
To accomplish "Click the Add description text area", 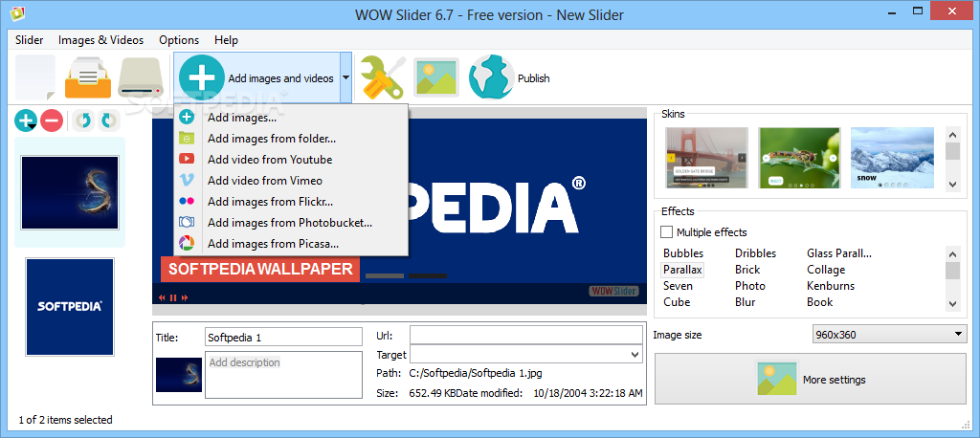I will [283, 374].
